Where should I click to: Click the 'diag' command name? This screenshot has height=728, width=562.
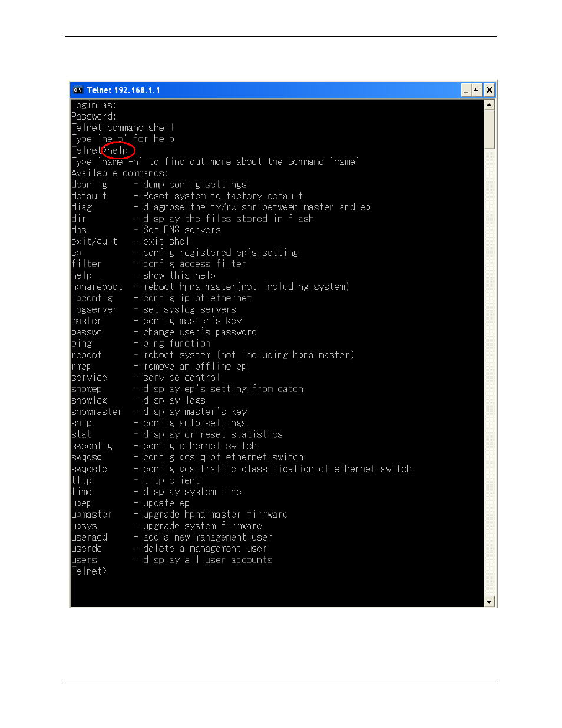click(82, 207)
